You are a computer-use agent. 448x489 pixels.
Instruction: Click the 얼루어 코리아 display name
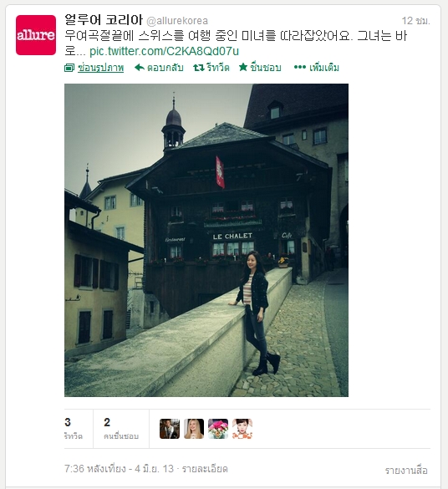click(x=104, y=20)
